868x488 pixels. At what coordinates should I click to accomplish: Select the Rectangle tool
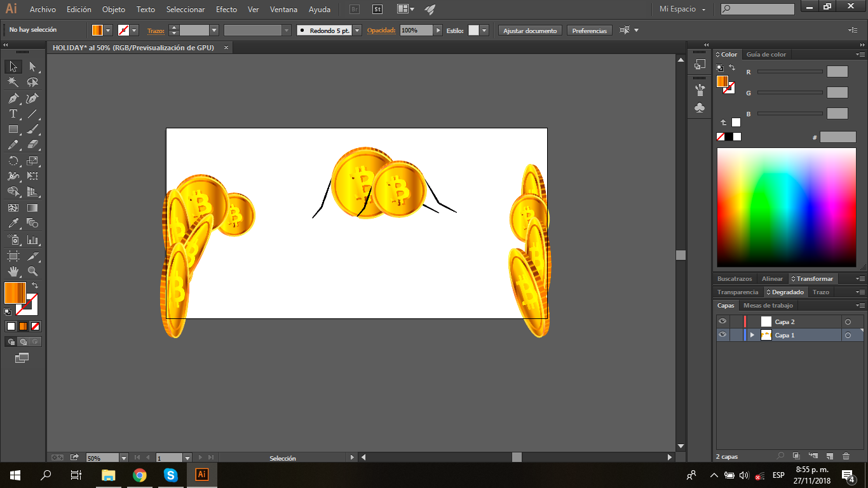pos(13,129)
